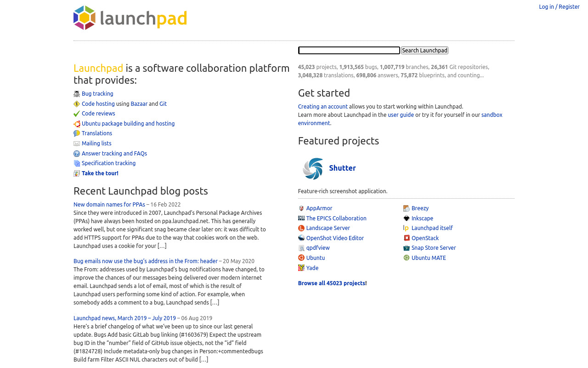Open the Take the tour! link
Viewport: 588px width, 368px height.
pos(100,173)
